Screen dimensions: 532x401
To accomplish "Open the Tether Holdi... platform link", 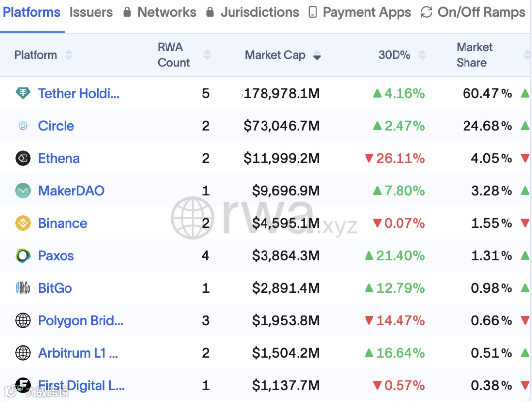I will 79,93.
